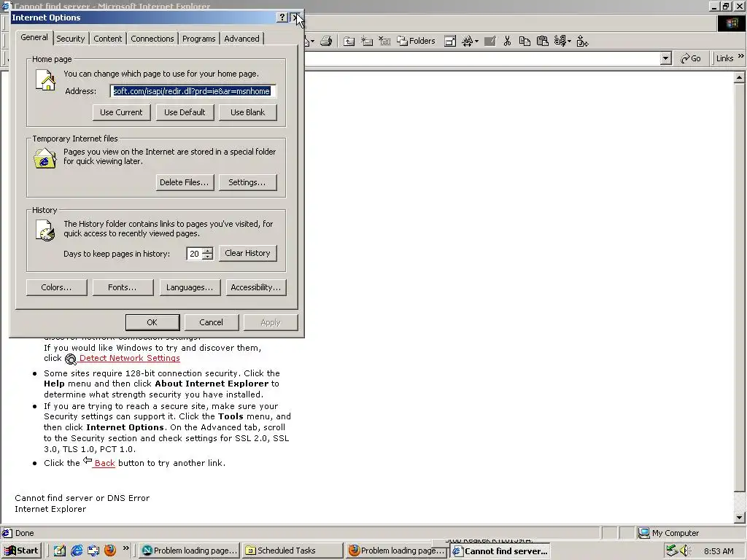The height and width of the screenshot is (560, 747).
Task: Click the Cannot find server or DNS Error text
Action: [82, 498]
